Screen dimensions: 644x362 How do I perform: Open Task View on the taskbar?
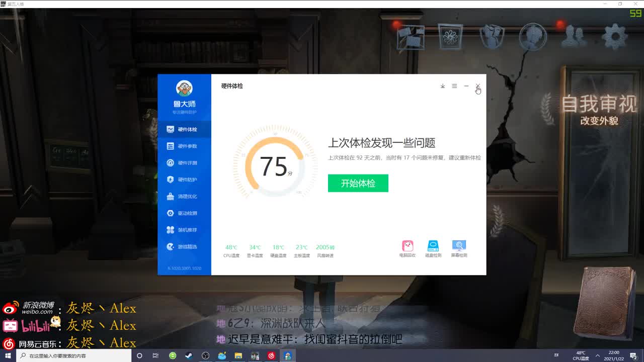pyautogui.click(x=156, y=355)
